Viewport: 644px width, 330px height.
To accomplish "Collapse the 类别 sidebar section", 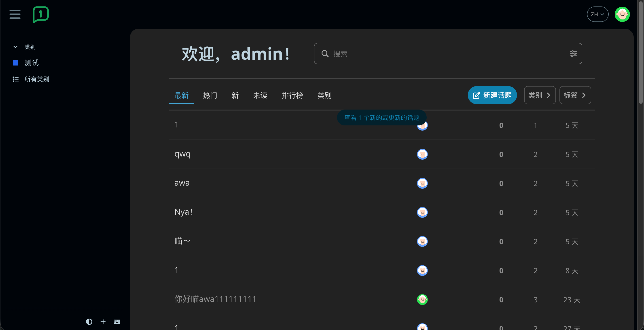I will [x=24, y=47].
